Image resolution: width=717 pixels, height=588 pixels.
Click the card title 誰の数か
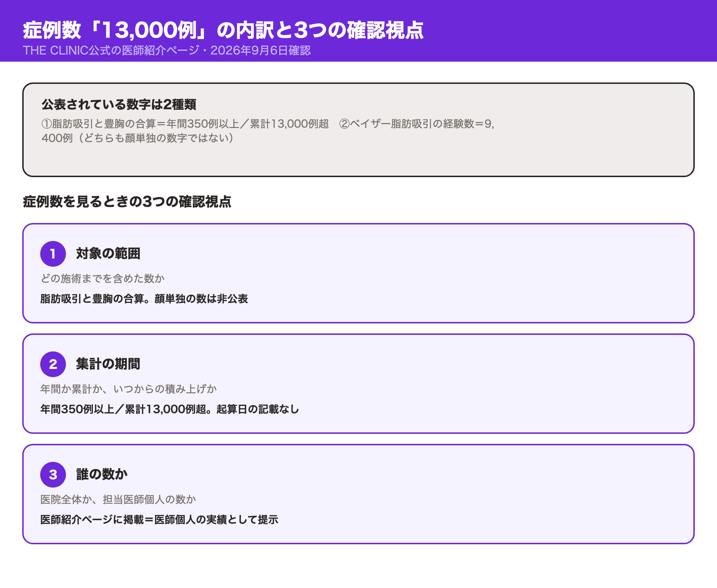102,474
